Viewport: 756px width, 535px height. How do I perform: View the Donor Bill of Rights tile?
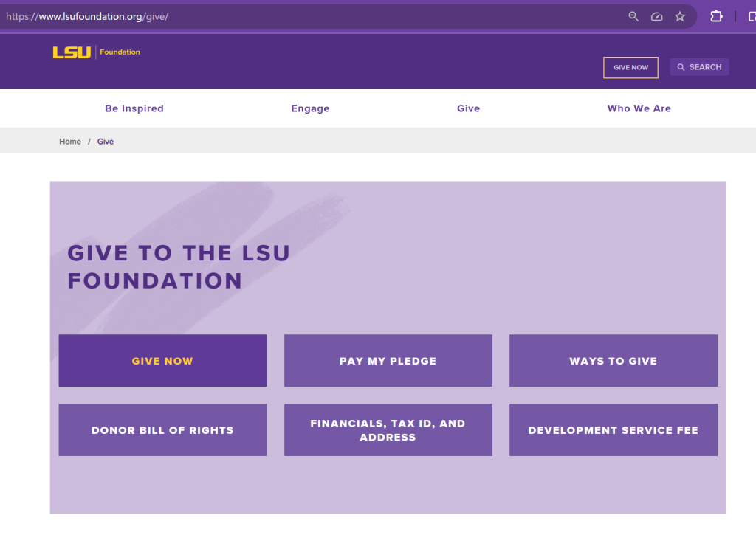(162, 430)
